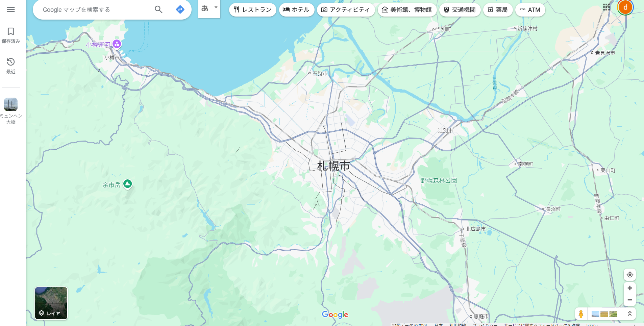
Task: Click the 当別町 town label
Action: [443, 29]
